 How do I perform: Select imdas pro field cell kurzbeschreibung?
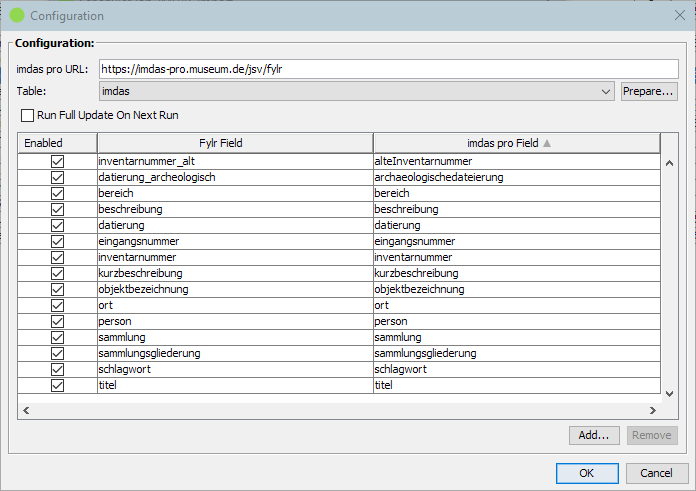(x=517, y=273)
